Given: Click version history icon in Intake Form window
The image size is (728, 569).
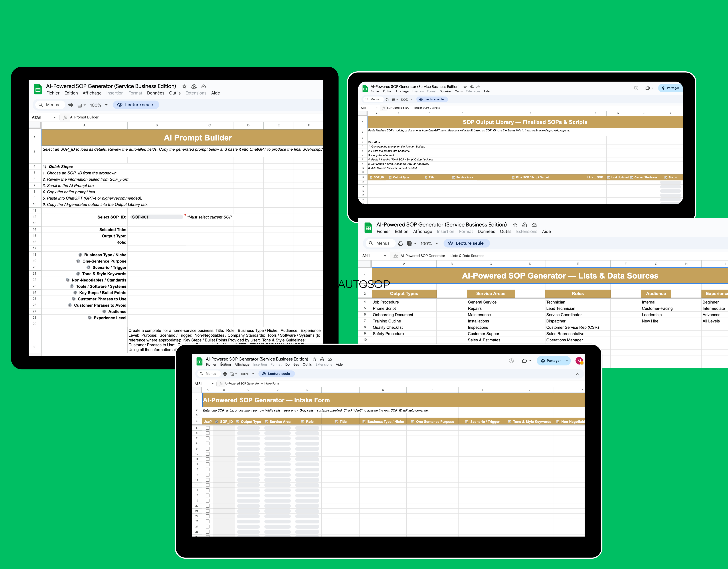Looking at the screenshot, I should (x=511, y=361).
